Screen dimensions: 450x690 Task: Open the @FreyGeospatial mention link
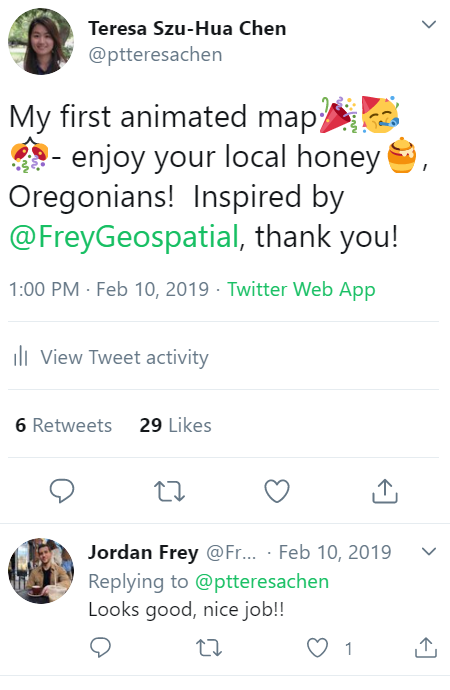124,236
